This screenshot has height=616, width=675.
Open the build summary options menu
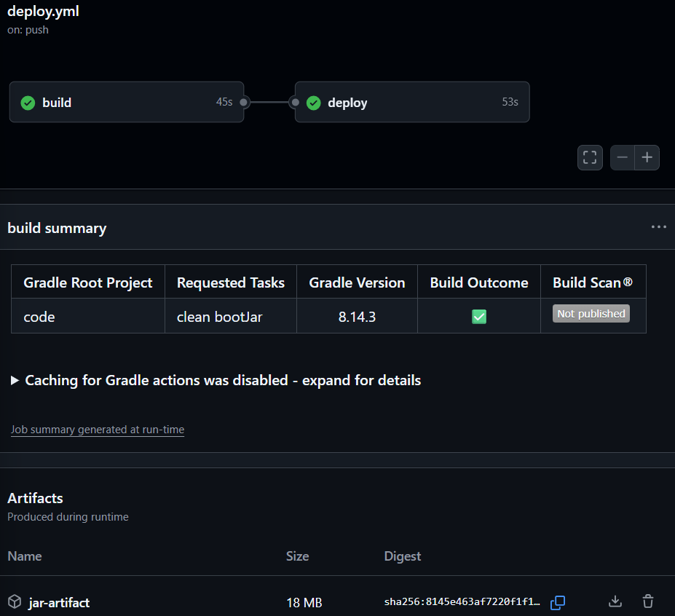tap(659, 227)
